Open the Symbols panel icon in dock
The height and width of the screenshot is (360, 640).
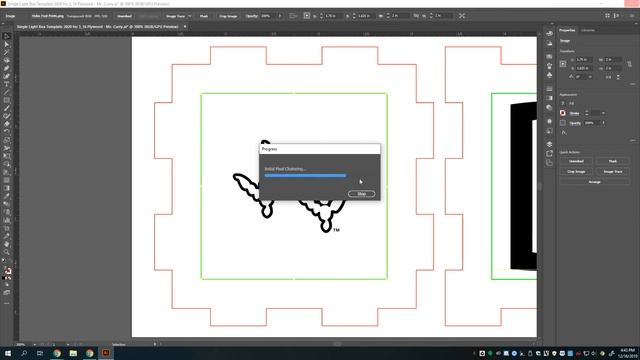pyautogui.click(x=549, y=75)
